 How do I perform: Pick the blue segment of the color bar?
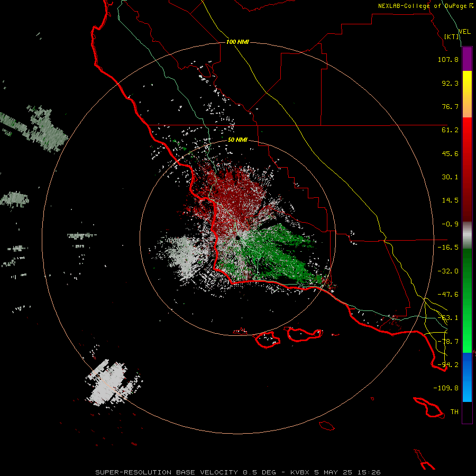point(467,377)
